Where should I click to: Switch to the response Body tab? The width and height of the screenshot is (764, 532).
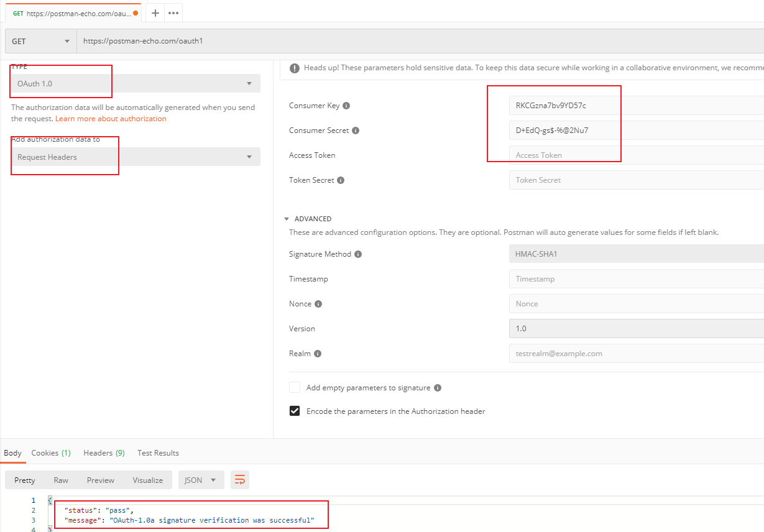pyautogui.click(x=12, y=453)
